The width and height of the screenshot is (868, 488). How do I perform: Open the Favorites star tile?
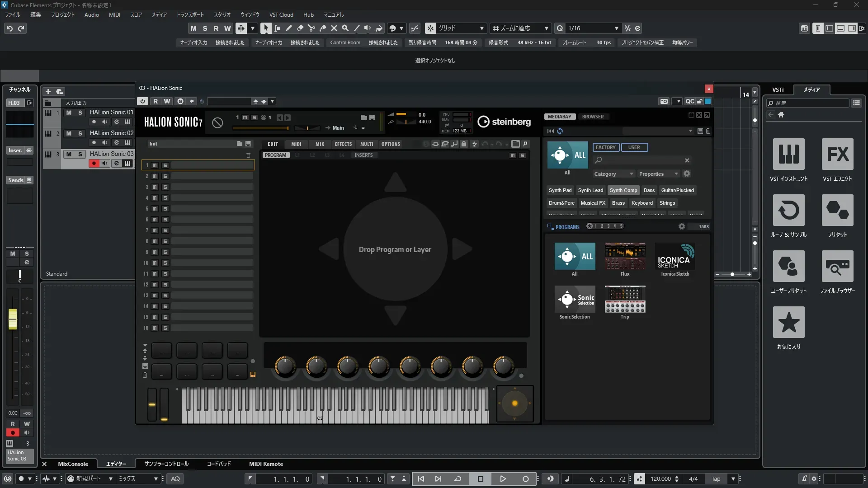coord(788,323)
